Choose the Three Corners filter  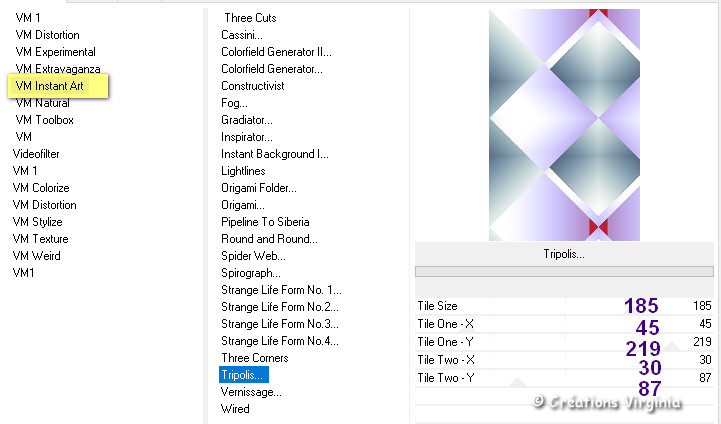click(x=255, y=358)
